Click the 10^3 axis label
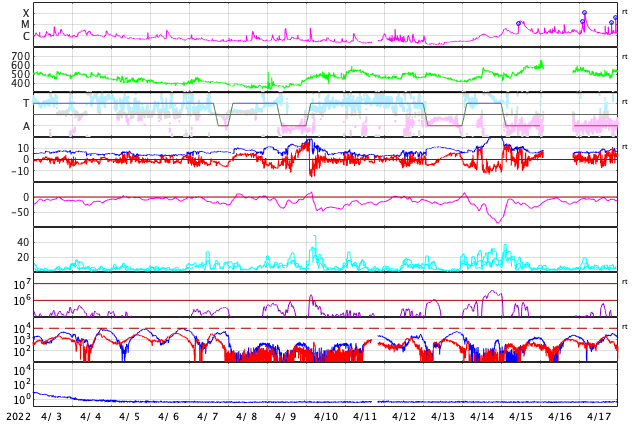The width and height of the screenshot is (634, 424). (x=22, y=340)
